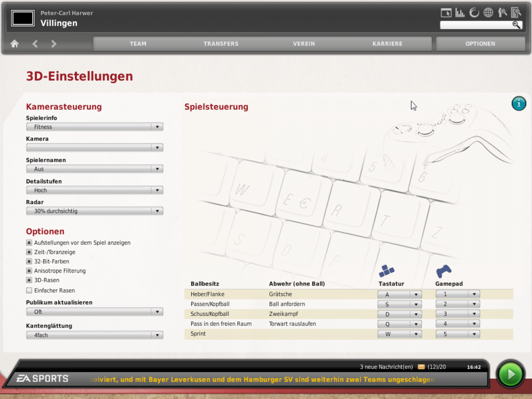The image size is (532, 399).
Task: Click the swirl logo icon in header
Action: (x=474, y=12)
